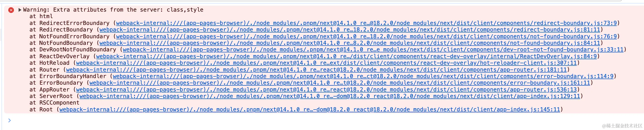Open the redirect-boundary.js:73:9 source link
This screenshot has width=644, height=130.
366,23
